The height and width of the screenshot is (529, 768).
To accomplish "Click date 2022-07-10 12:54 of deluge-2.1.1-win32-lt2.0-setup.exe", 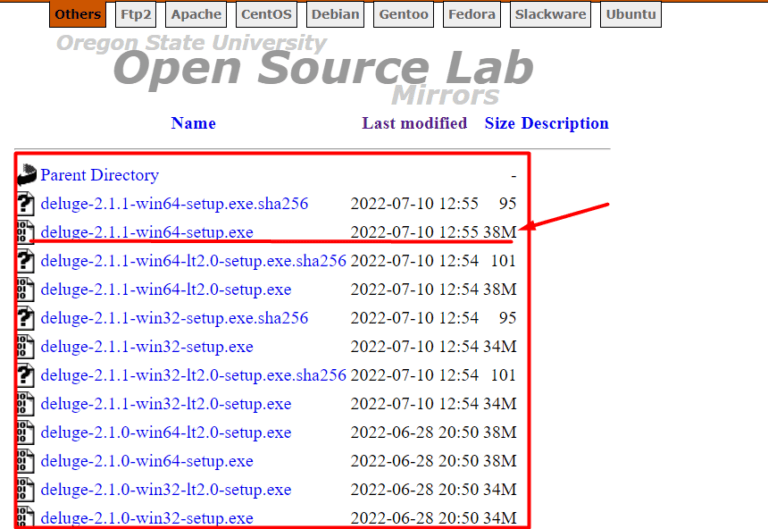I will click(414, 404).
